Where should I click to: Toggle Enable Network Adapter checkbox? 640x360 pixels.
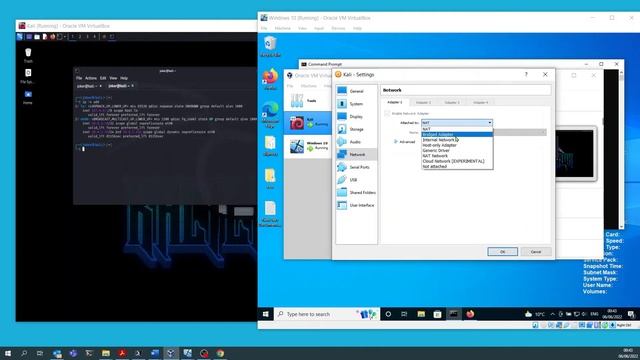387,113
